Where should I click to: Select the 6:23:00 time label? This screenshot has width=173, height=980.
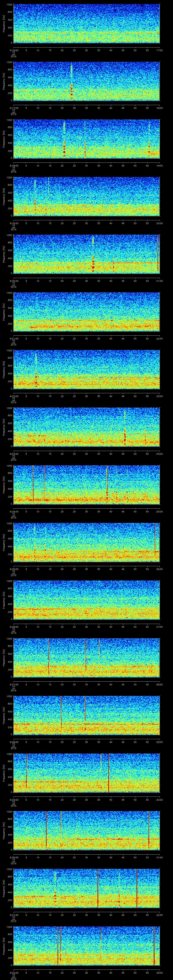tap(14, 454)
